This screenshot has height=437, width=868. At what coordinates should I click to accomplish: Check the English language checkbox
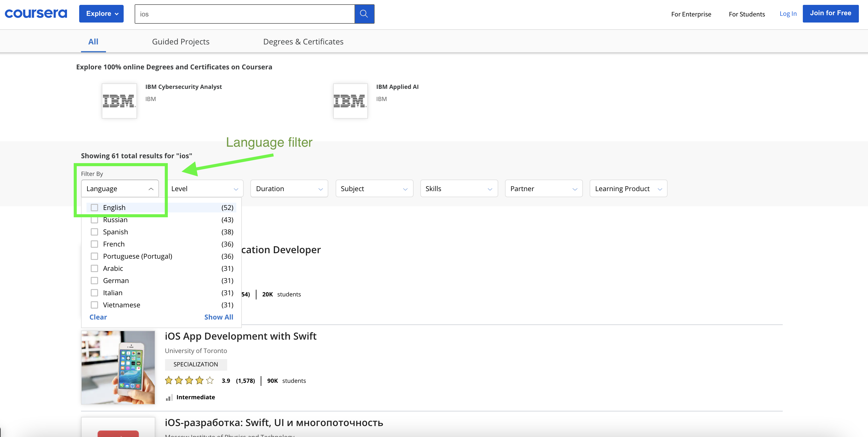pyautogui.click(x=94, y=207)
